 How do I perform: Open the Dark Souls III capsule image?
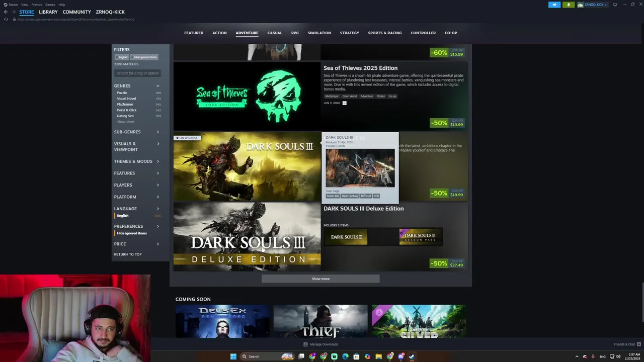point(247,167)
